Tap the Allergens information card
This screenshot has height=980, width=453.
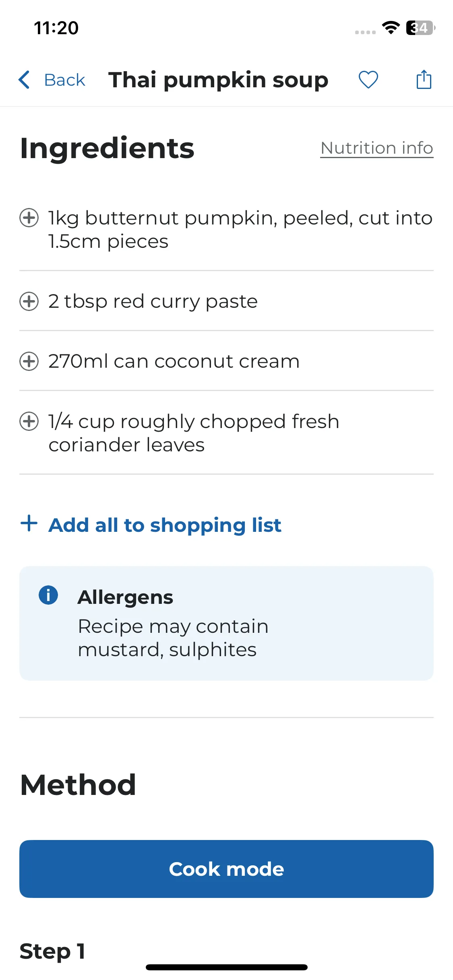(x=226, y=623)
